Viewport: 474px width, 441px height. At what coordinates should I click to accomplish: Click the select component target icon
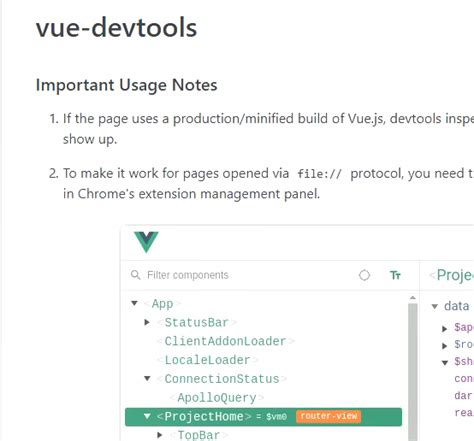[364, 275]
